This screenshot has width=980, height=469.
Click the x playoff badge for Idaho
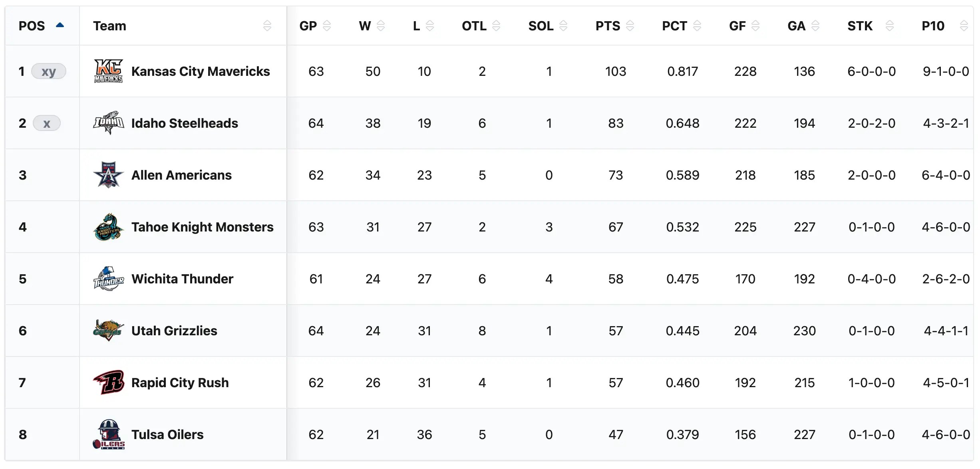(x=47, y=123)
